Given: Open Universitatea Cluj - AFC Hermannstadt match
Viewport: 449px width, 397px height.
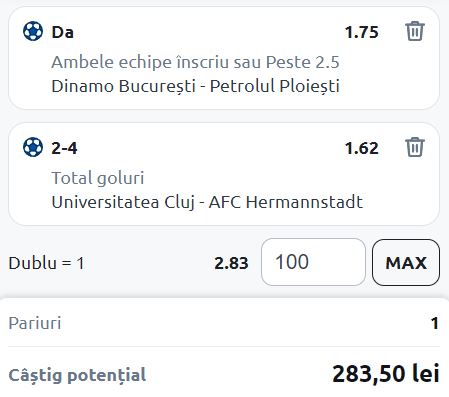Looking at the screenshot, I should pyautogui.click(x=207, y=202).
